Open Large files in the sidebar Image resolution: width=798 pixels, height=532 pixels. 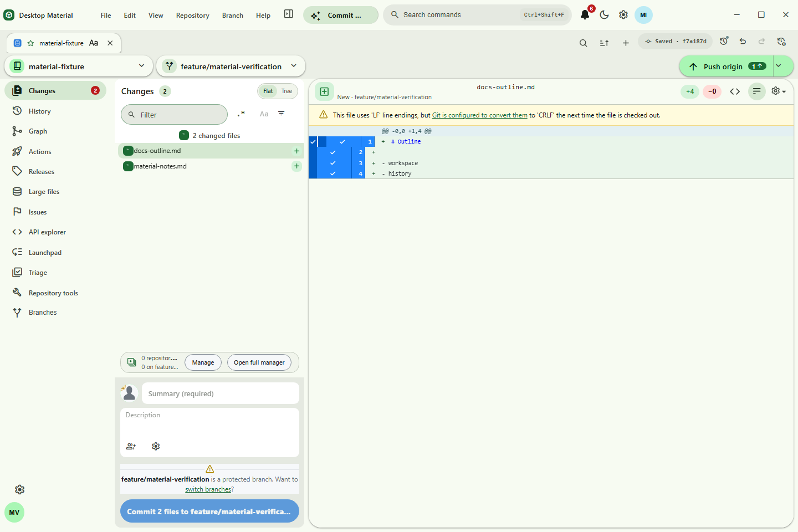55,192
